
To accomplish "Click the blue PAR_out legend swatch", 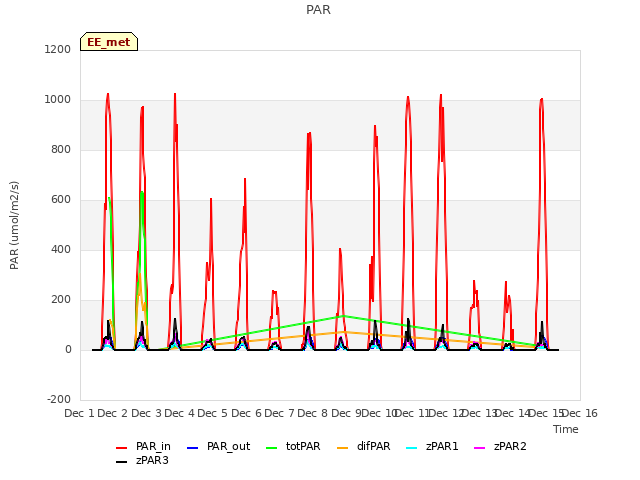I will click(x=192, y=448).
